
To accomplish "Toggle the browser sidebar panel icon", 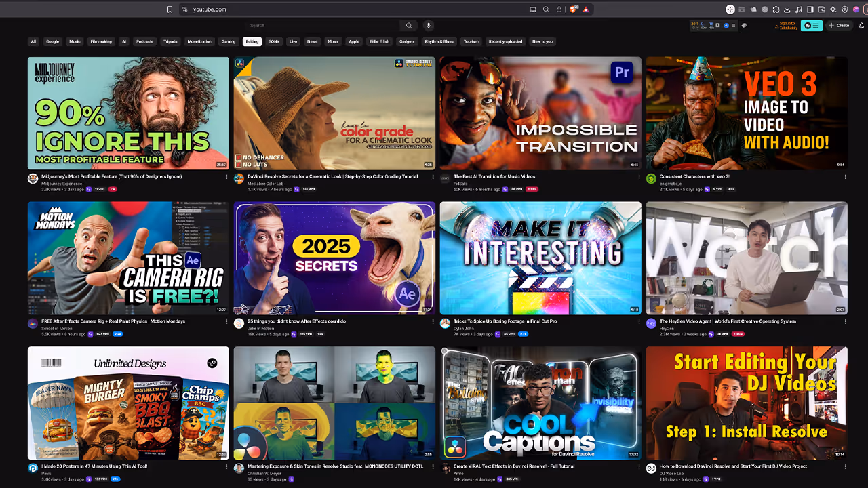I will click(810, 9).
